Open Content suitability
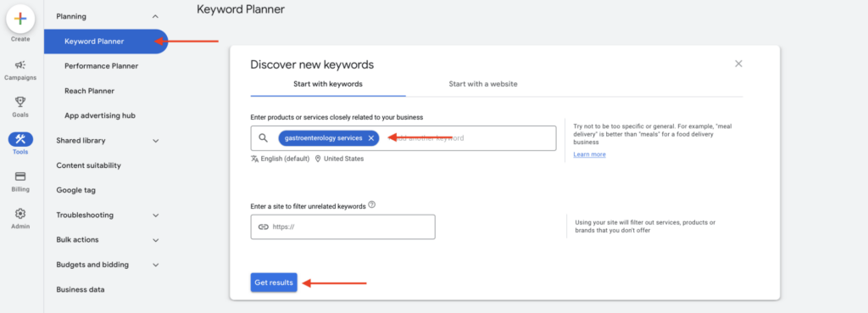 [x=88, y=165]
